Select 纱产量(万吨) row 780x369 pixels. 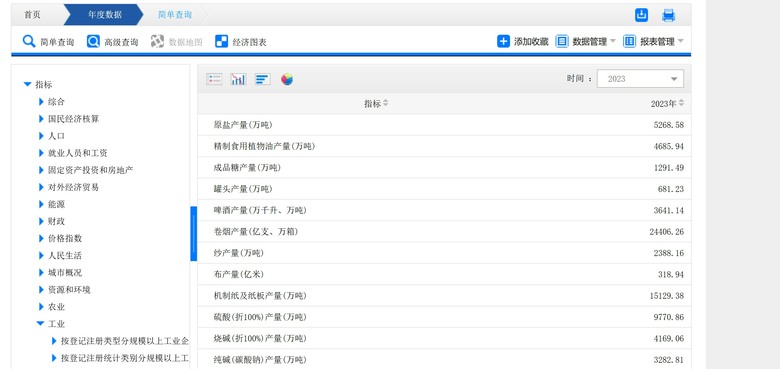tap(444, 253)
